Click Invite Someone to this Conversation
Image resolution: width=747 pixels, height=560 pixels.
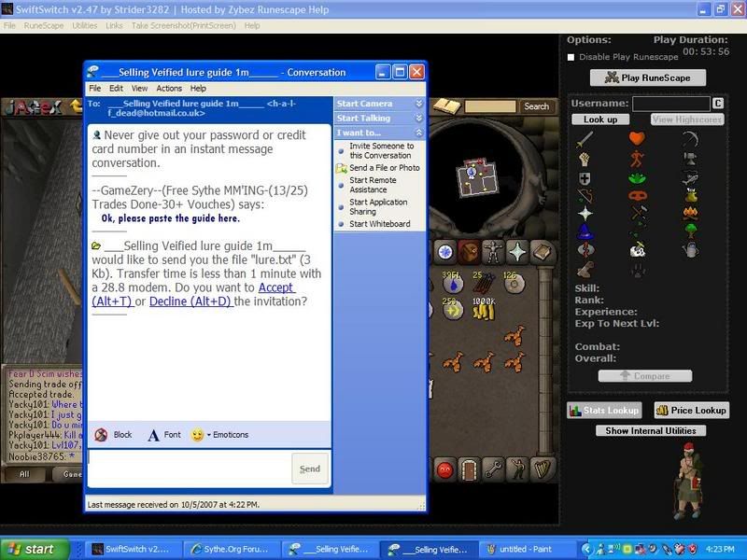coord(381,150)
